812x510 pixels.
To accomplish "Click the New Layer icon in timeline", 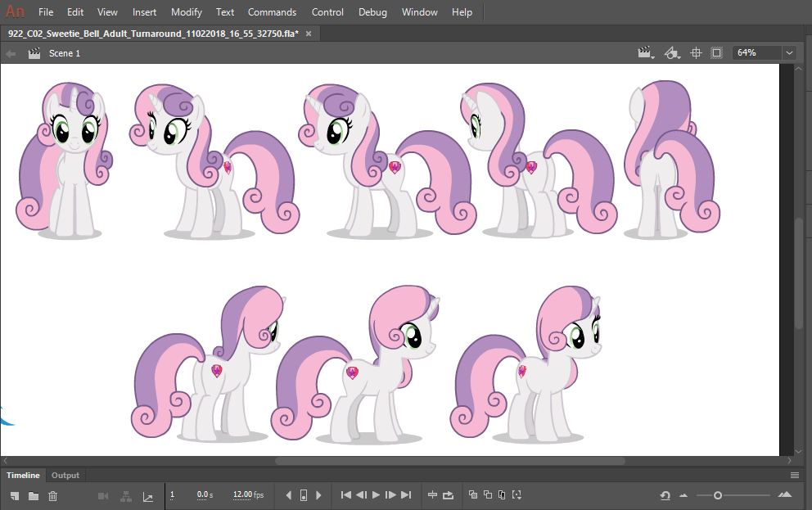I will [x=15, y=495].
